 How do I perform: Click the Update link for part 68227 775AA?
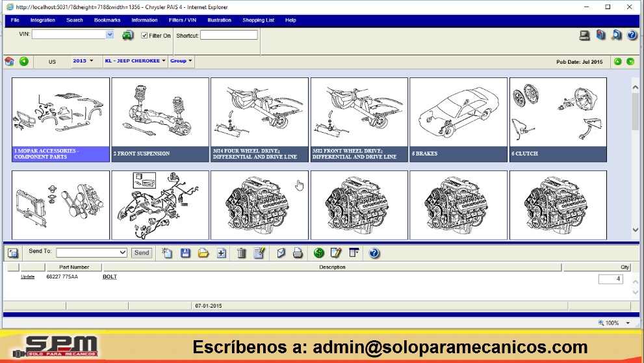27,276
